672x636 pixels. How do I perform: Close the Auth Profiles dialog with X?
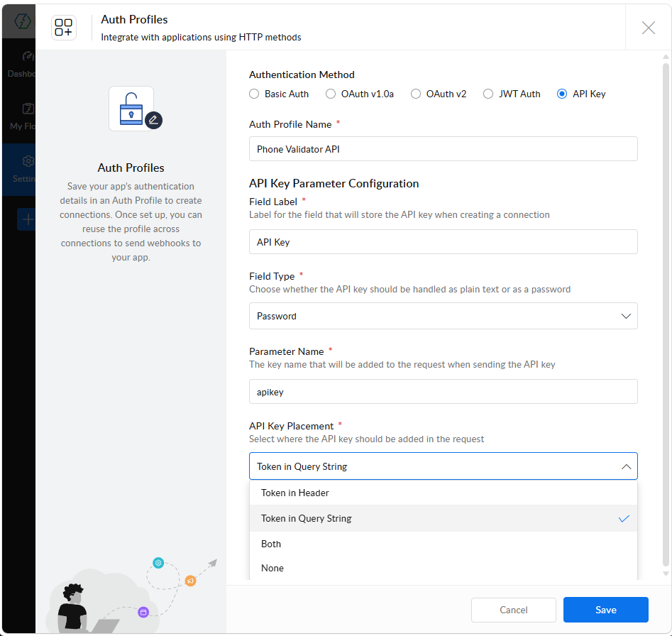(648, 28)
